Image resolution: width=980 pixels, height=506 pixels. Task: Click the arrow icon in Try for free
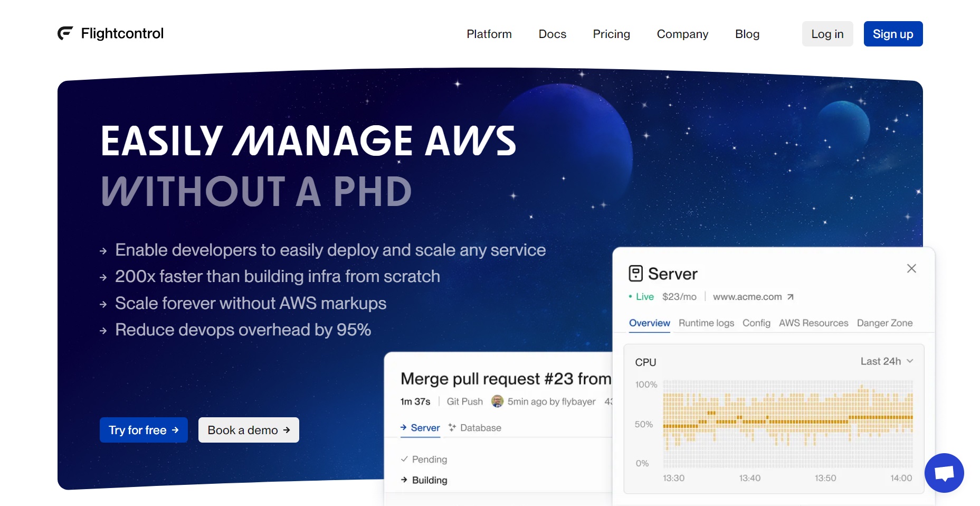(x=175, y=430)
